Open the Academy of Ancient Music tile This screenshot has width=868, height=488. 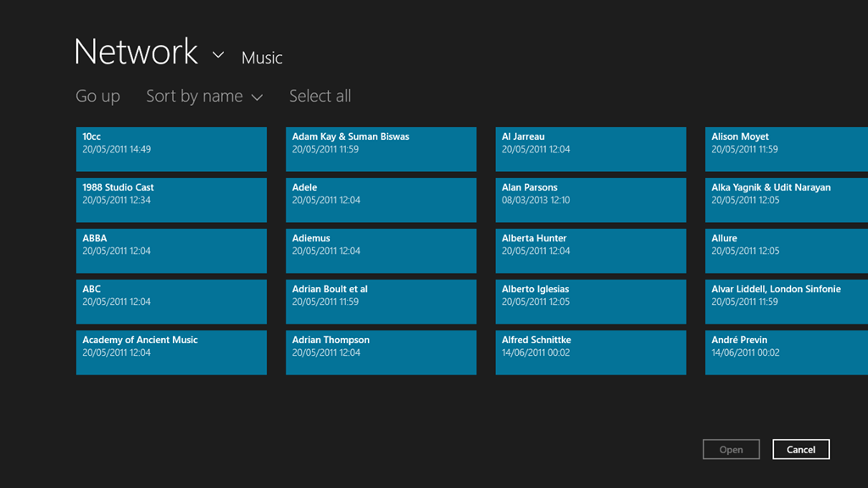(171, 352)
